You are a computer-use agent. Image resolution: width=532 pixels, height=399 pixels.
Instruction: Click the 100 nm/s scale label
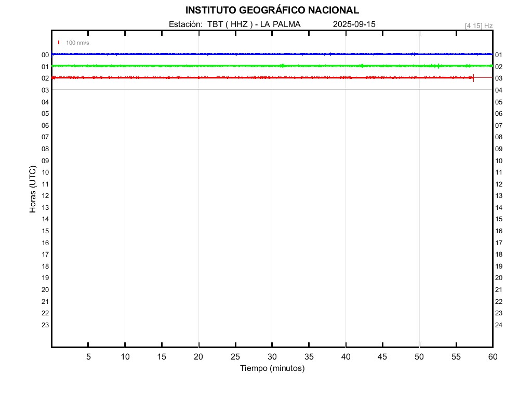point(77,43)
